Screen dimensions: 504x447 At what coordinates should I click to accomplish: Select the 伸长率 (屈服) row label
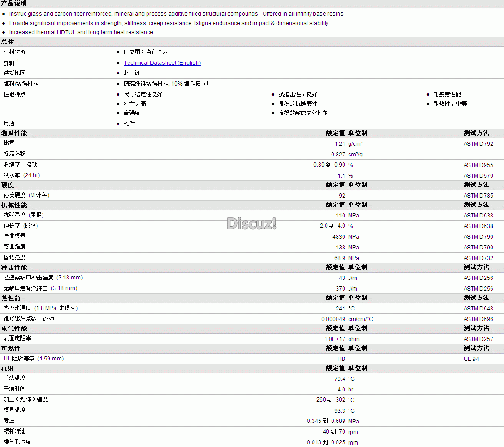(x=20, y=226)
